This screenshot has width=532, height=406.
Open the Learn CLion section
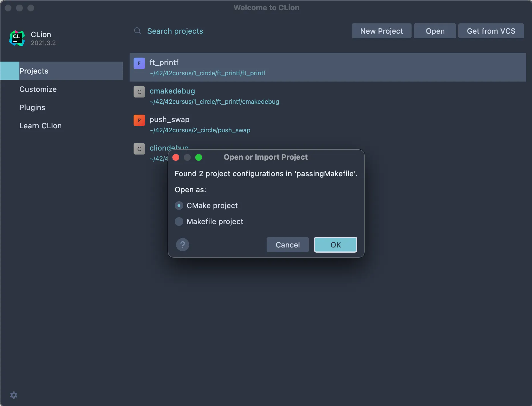[61, 125]
